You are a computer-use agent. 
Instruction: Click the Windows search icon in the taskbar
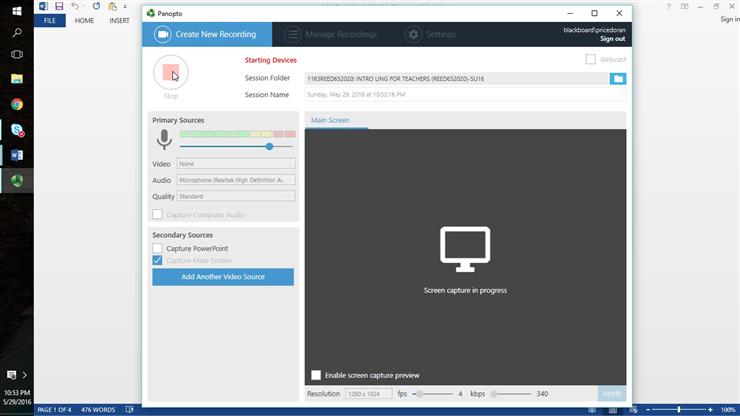(17, 32)
